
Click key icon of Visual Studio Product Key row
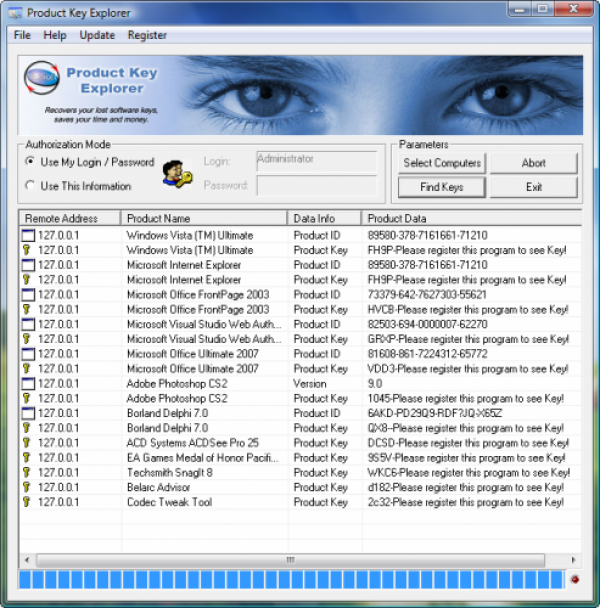tap(26, 339)
